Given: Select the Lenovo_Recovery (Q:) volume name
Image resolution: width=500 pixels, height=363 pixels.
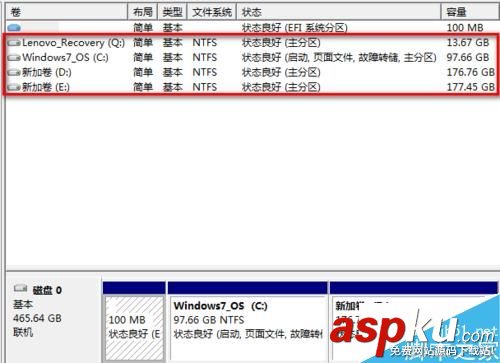Looking at the screenshot, I should point(73,43).
